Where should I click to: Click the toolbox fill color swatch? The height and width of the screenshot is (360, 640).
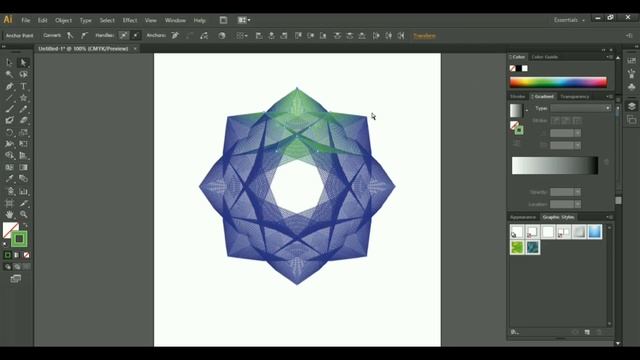coord(10,230)
